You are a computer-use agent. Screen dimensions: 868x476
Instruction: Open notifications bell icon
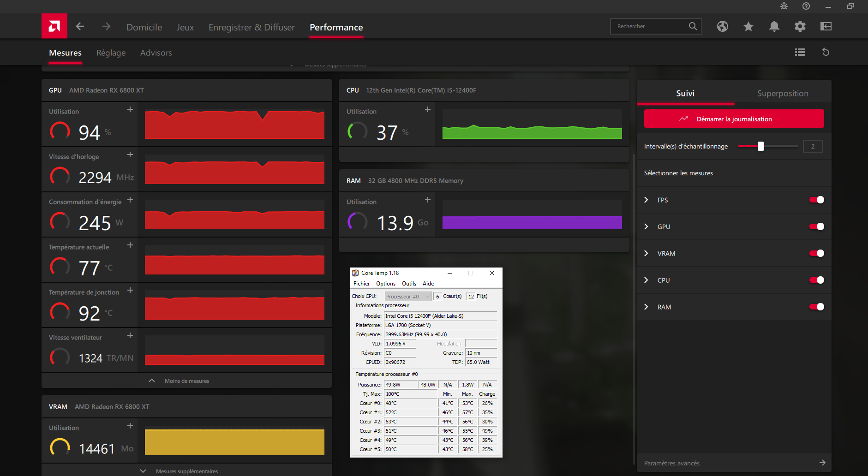pos(774,26)
